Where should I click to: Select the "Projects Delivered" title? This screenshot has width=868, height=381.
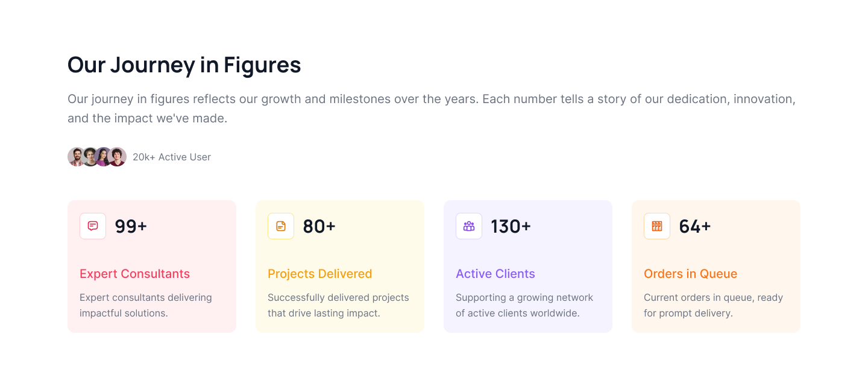319,274
